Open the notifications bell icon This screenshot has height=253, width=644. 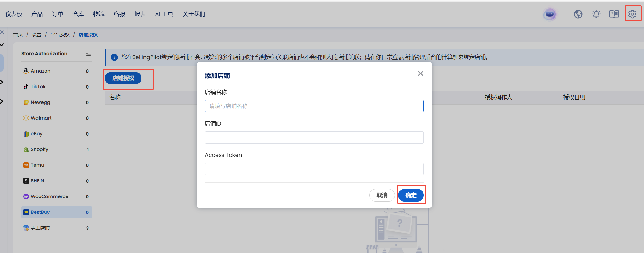tap(596, 14)
